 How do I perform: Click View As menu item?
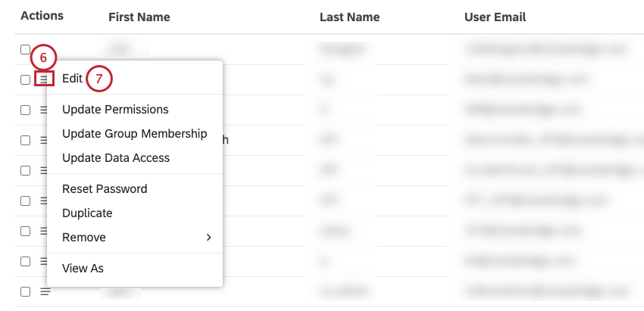click(83, 269)
